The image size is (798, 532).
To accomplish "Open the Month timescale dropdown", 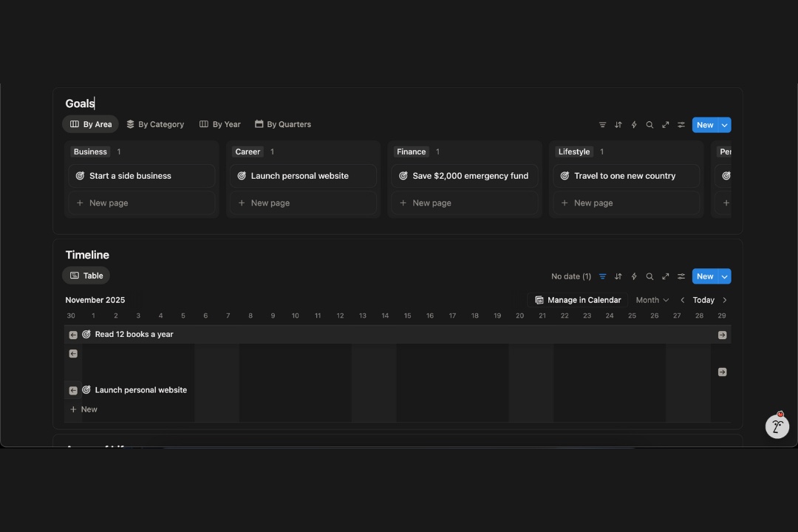I will 652,300.
